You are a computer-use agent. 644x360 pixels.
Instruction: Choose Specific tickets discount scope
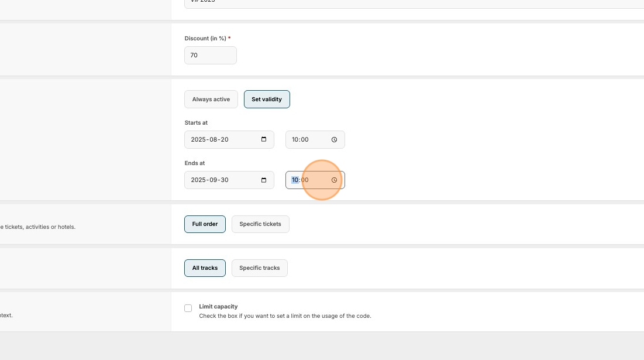click(x=260, y=224)
